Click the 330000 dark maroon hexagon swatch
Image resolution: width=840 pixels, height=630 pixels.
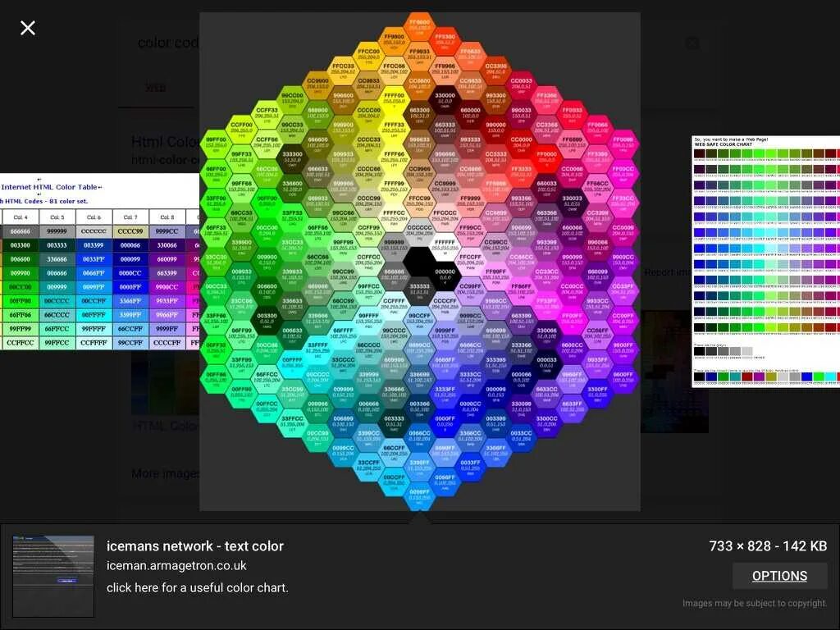click(445, 99)
